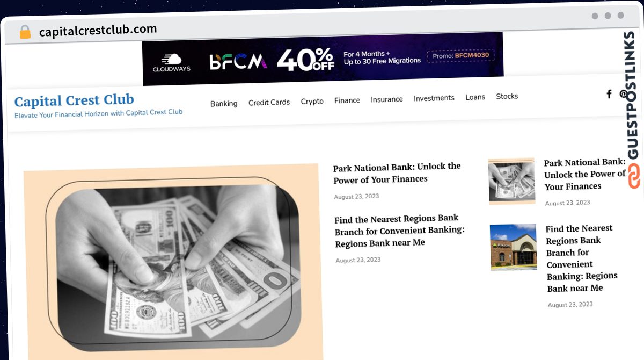
Task: Open the Insurance category
Action: coord(387,99)
